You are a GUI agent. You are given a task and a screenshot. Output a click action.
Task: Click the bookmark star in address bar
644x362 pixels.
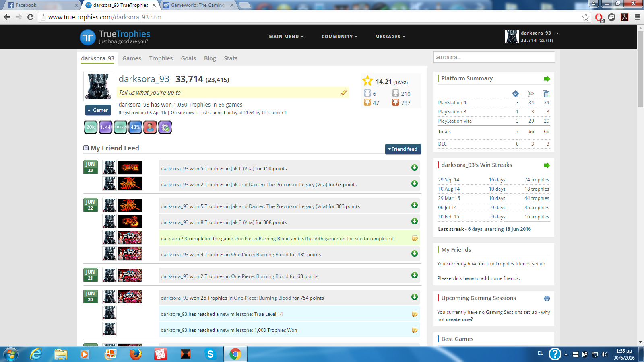[x=586, y=17]
